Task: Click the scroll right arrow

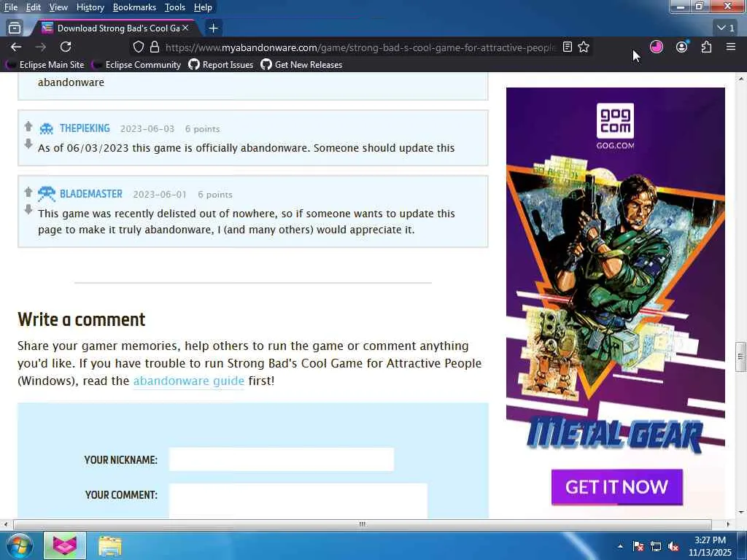Action: click(x=728, y=524)
